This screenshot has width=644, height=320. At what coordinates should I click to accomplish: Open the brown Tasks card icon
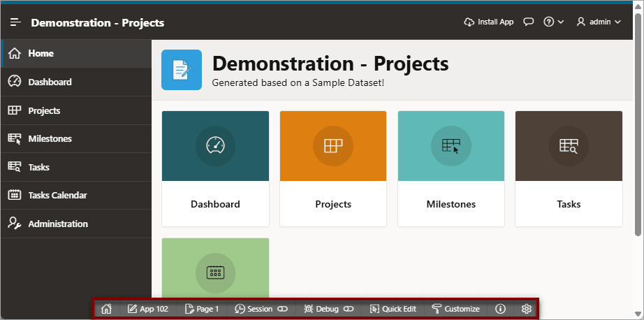pyautogui.click(x=569, y=146)
